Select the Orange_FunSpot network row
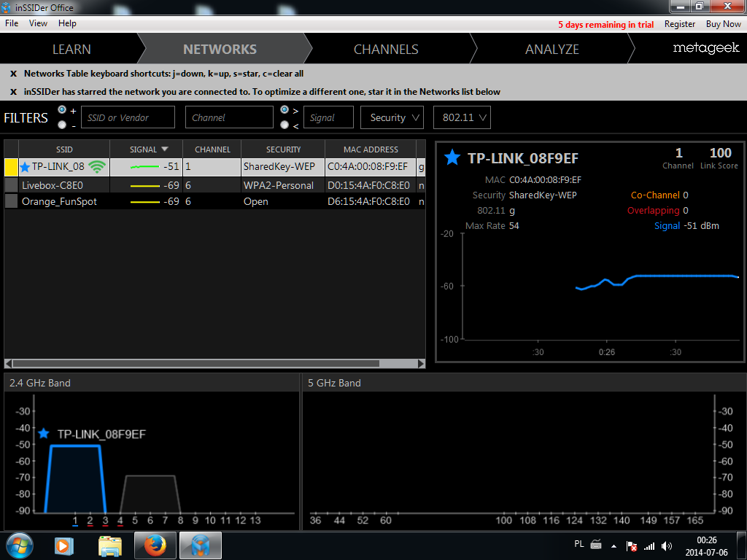This screenshot has height=560, width=747. pyautogui.click(x=215, y=201)
